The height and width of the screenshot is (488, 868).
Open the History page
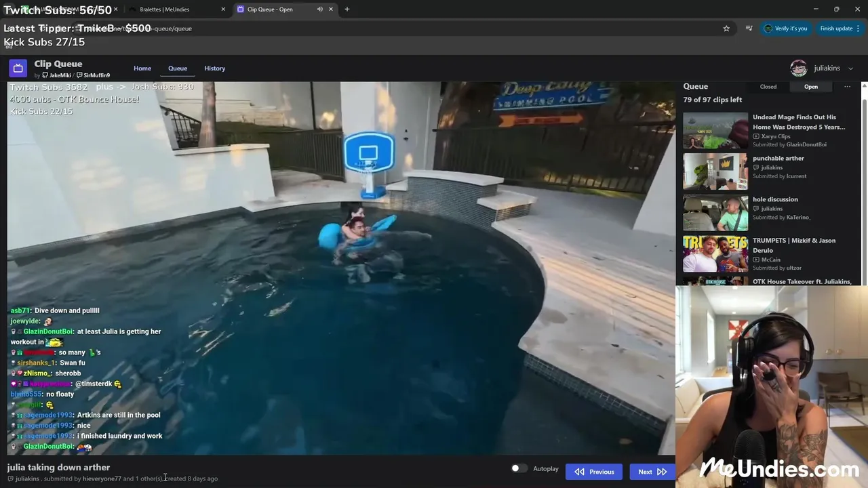214,68
